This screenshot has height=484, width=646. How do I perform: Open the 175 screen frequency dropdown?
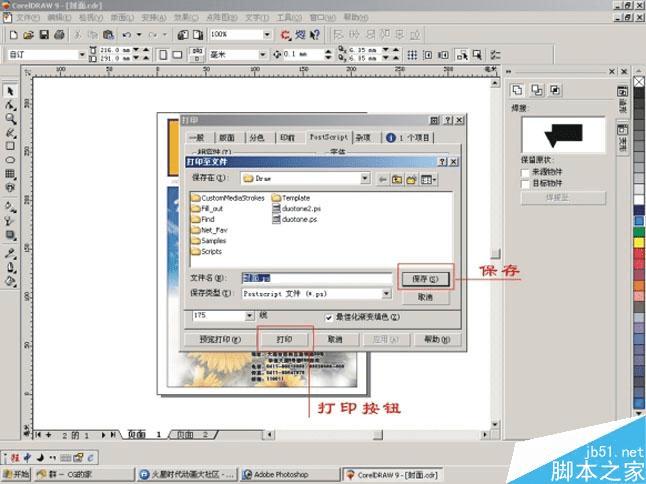[x=250, y=316]
